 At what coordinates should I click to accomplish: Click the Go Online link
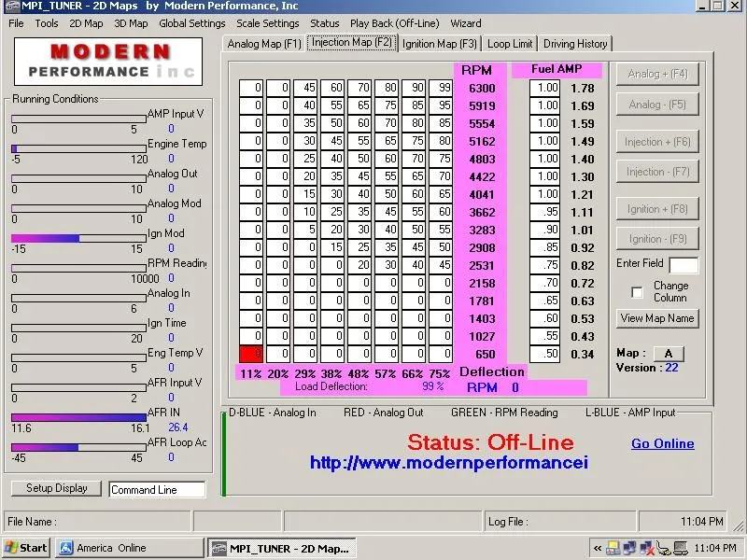(662, 443)
